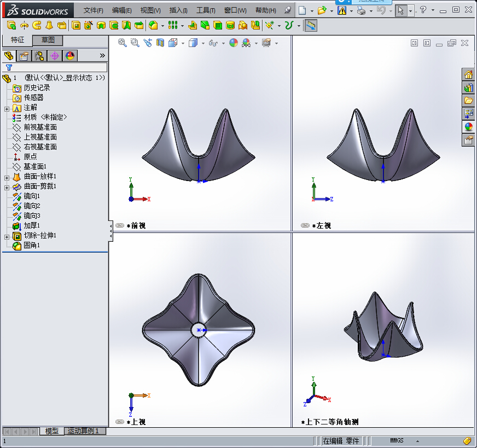The height and width of the screenshot is (448, 477).
Task: Click the MMGS unit system in status bar
Action: pyautogui.click(x=397, y=440)
